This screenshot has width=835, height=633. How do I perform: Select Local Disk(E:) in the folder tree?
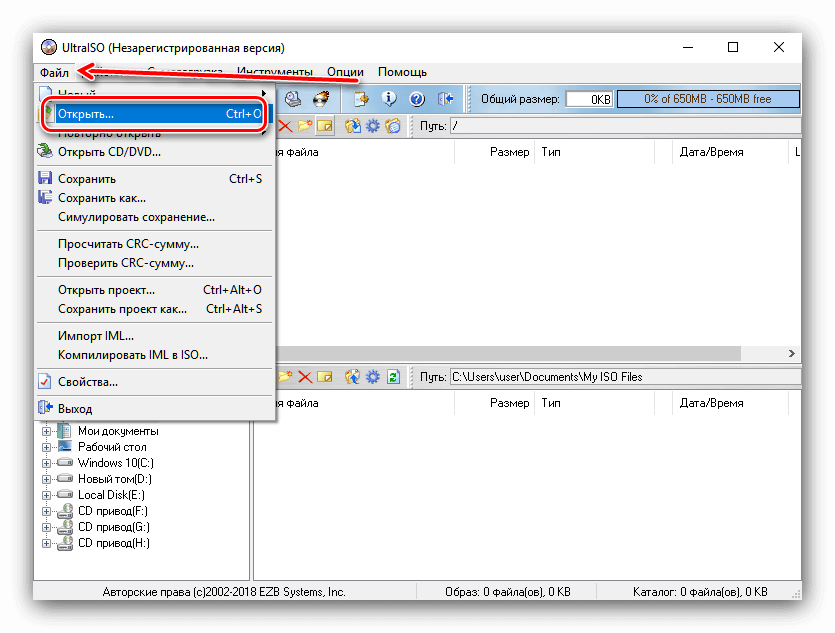(x=111, y=495)
